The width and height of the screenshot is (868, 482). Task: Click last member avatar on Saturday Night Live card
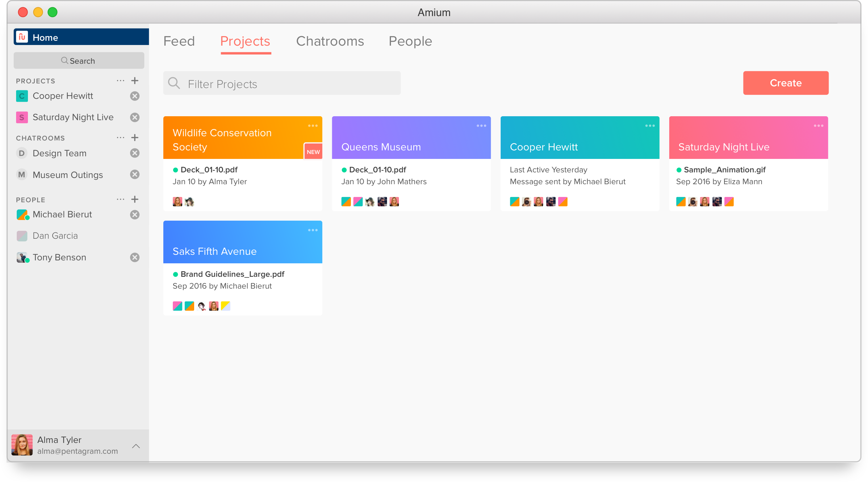[x=728, y=202]
